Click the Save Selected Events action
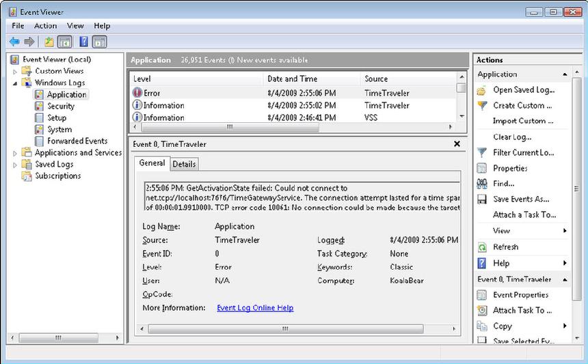588x364 pixels. pyautogui.click(x=524, y=341)
